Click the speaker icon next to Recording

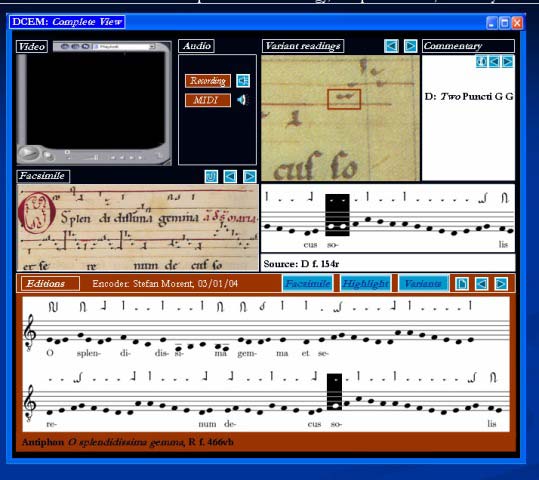point(243,81)
